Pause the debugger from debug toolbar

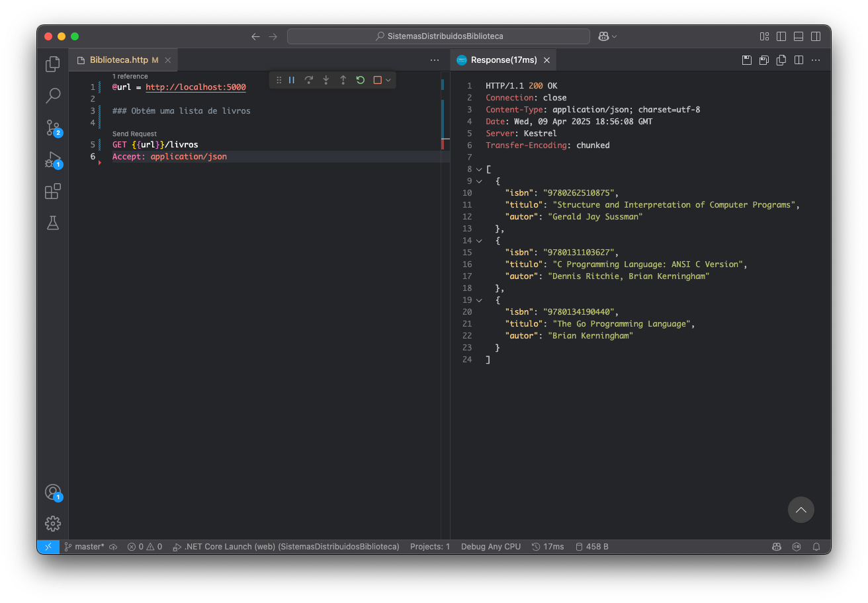click(292, 80)
